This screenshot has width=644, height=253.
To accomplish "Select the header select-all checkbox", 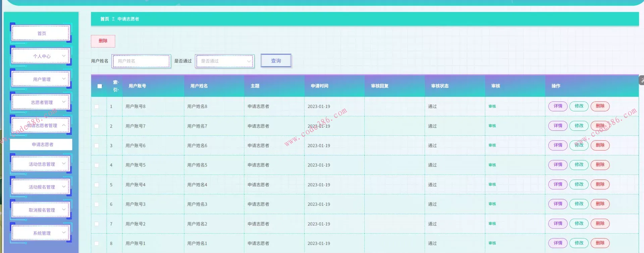I will 100,86.
